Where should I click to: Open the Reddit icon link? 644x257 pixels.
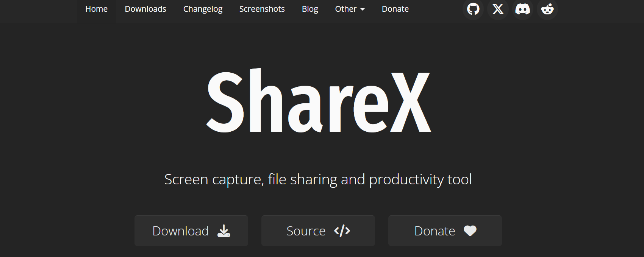tap(547, 9)
